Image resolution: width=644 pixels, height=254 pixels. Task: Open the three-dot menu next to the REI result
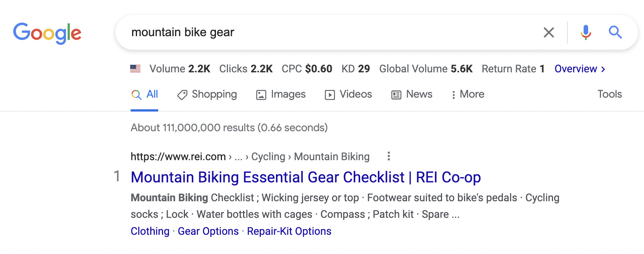pos(389,156)
